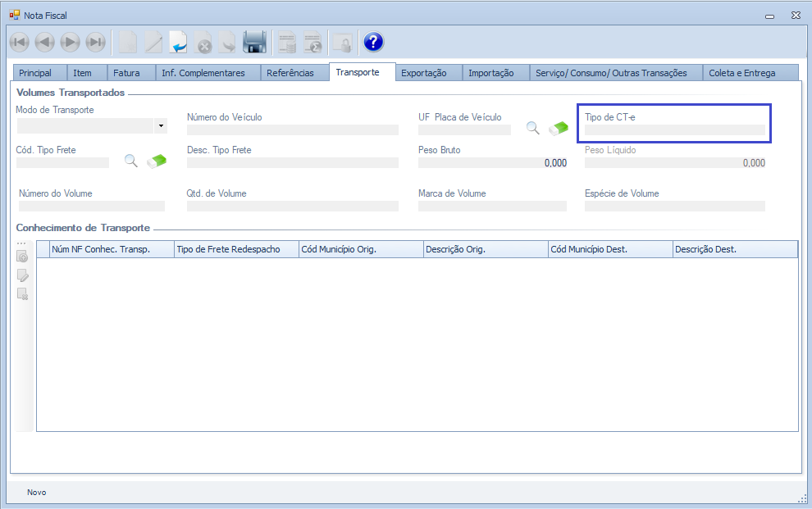The image size is (812, 509).
Task: Click Núm NF Conhec. Transp. column header
Action: (112, 249)
